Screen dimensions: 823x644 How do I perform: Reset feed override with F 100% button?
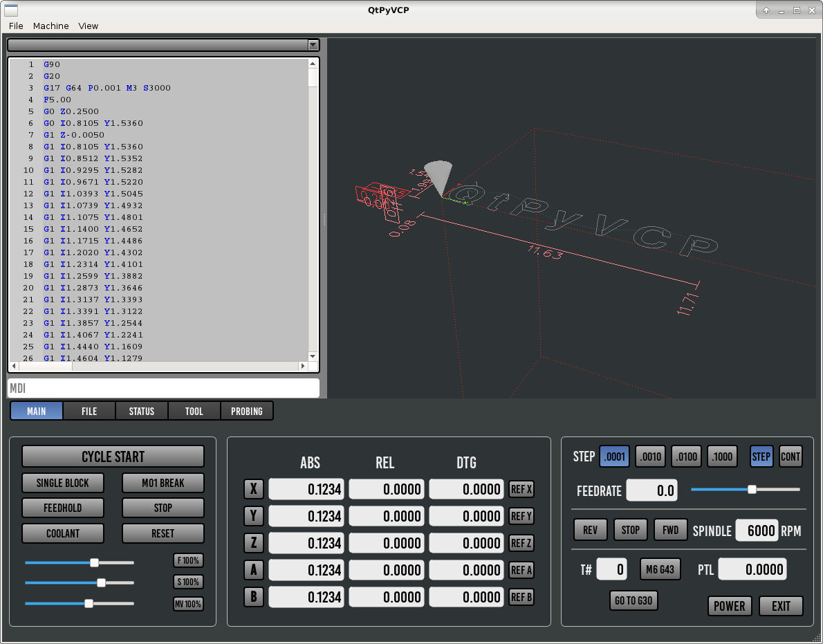tap(188, 560)
